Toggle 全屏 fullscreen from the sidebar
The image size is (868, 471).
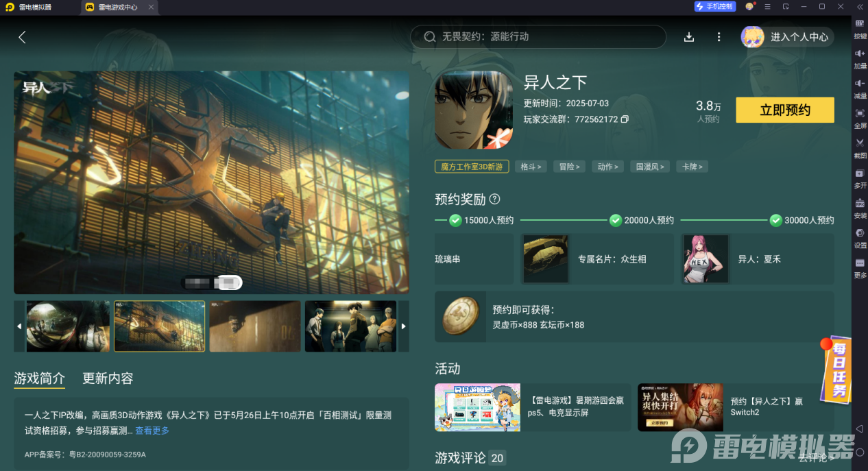(860, 118)
